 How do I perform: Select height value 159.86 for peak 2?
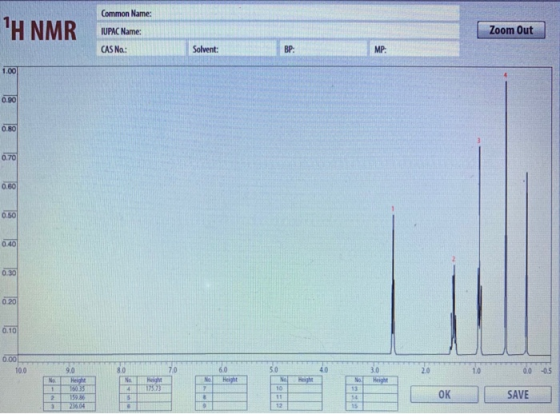(78, 398)
